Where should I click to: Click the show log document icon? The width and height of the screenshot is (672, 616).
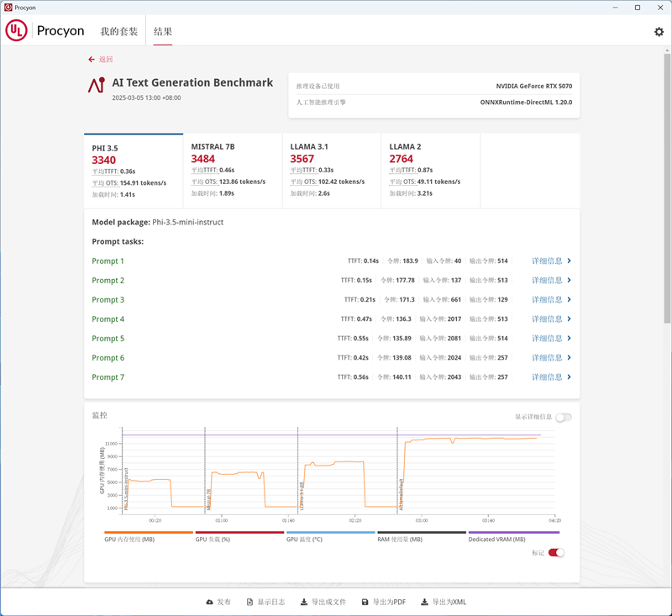click(249, 603)
